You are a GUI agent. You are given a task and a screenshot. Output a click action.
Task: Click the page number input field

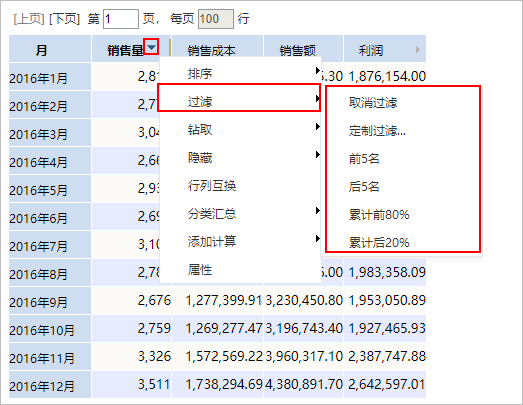121,19
